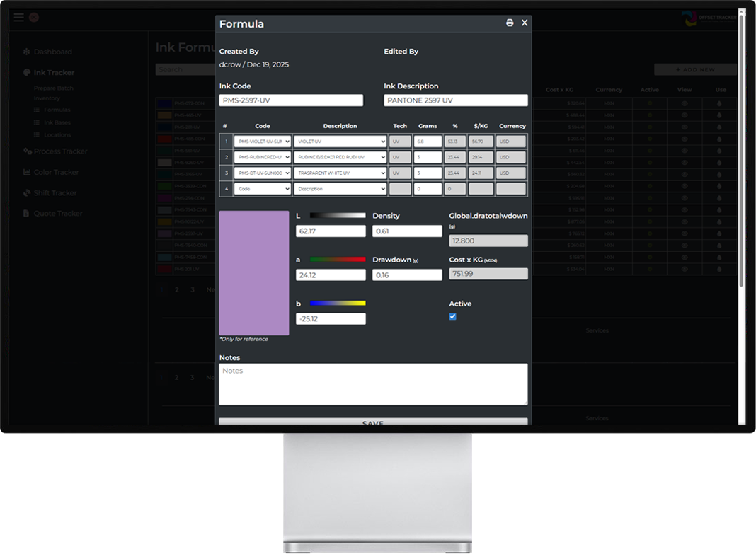
Task: Uncheck the Active checkbox in the formula
Action: tap(452, 316)
